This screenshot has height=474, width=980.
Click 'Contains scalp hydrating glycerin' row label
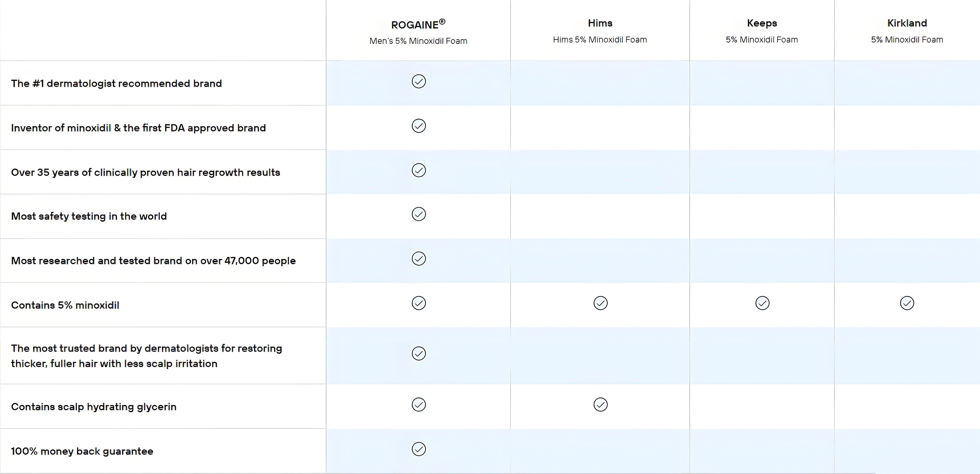[94, 407]
